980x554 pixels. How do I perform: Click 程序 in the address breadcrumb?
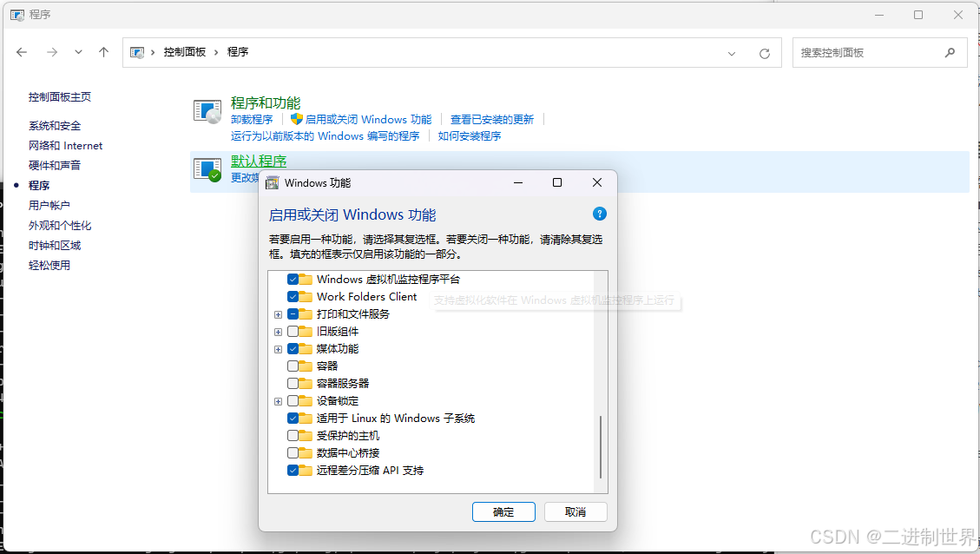(x=238, y=52)
